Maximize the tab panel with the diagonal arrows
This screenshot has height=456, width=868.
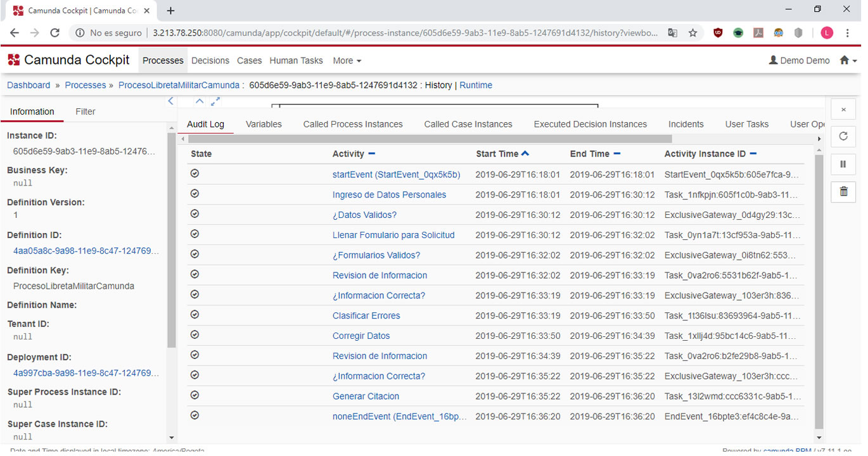point(215,101)
